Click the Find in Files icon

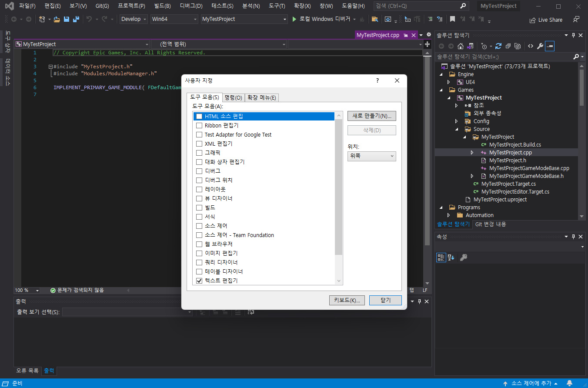(x=374, y=19)
